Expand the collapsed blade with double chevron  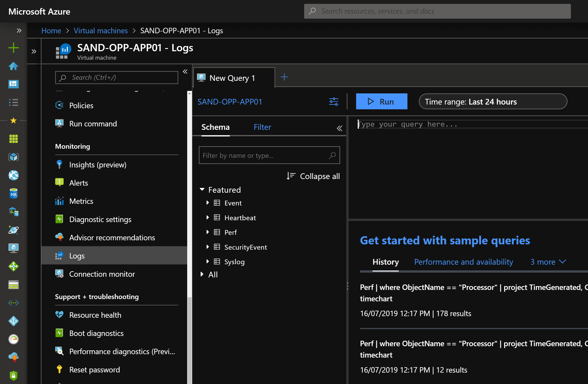point(34,51)
